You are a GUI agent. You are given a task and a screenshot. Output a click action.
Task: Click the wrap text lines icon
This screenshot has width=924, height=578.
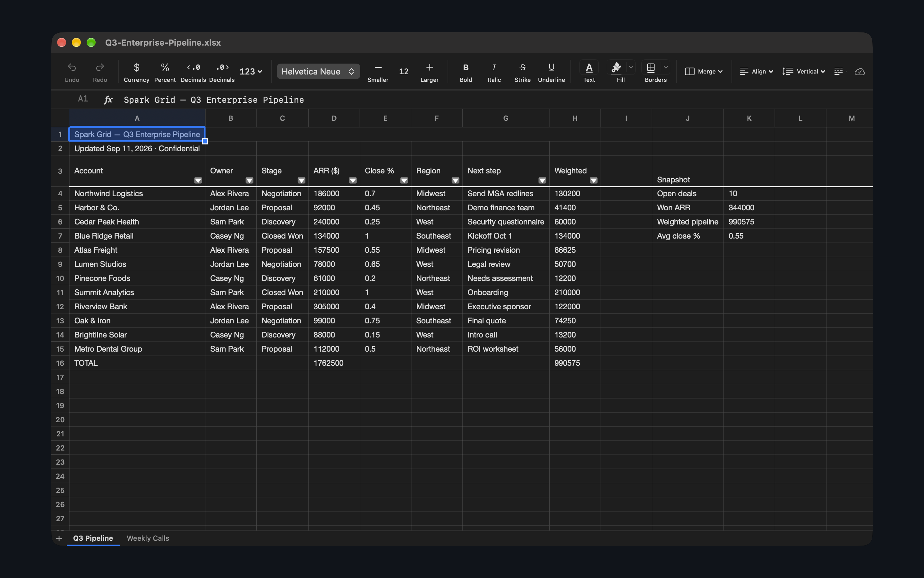click(838, 72)
